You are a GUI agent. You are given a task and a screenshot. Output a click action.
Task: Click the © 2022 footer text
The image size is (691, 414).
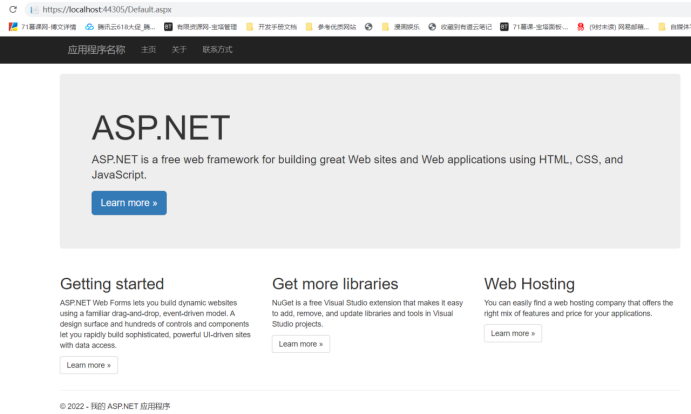pos(115,406)
